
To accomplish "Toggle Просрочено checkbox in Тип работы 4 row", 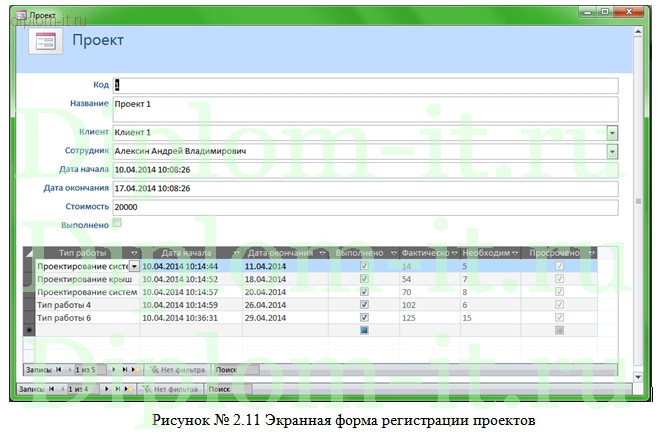I will tap(559, 305).
